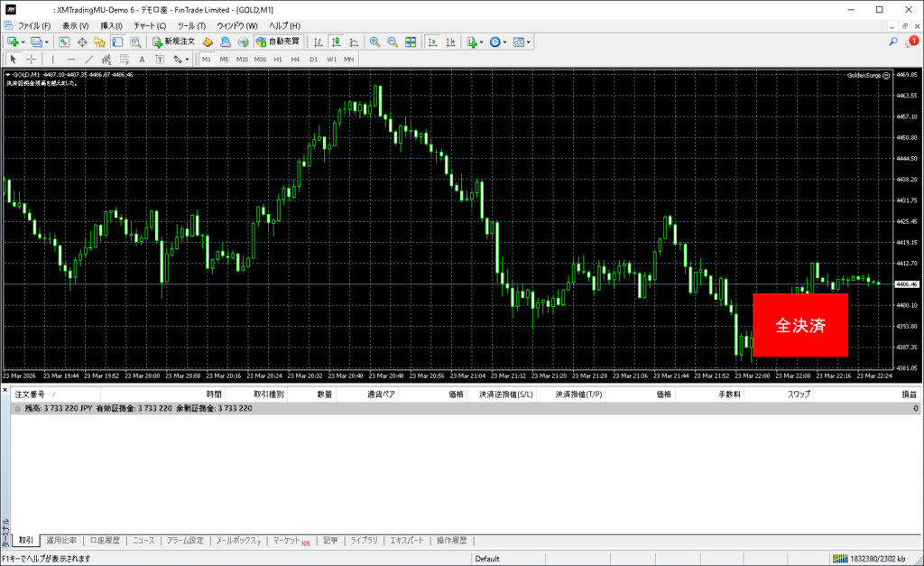
Task: Switch chart to candlestick mode
Action: (336, 42)
